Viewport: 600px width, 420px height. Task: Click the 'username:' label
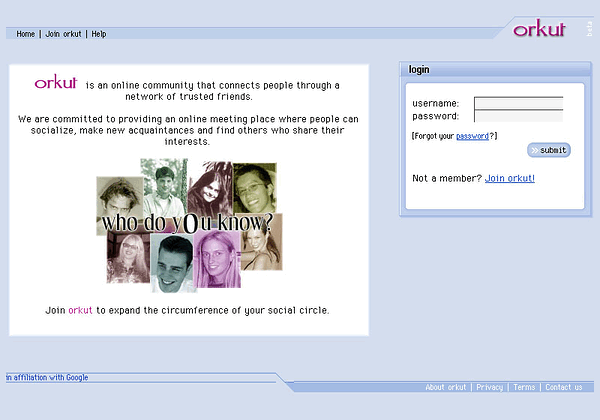click(x=435, y=103)
